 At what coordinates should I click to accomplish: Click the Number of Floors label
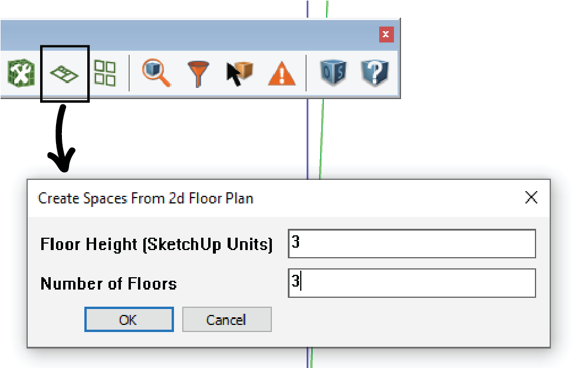[x=109, y=284]
